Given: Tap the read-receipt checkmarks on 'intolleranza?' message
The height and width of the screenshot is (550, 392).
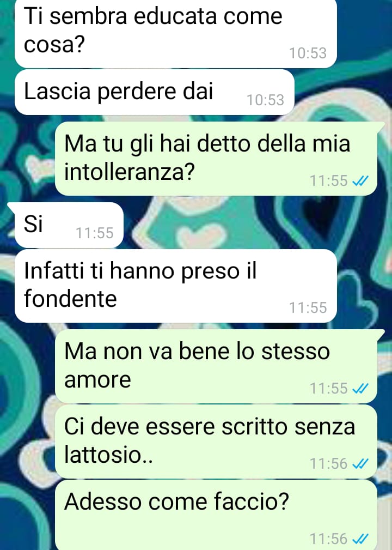Looking at the screenshot, I should point(360,181).
